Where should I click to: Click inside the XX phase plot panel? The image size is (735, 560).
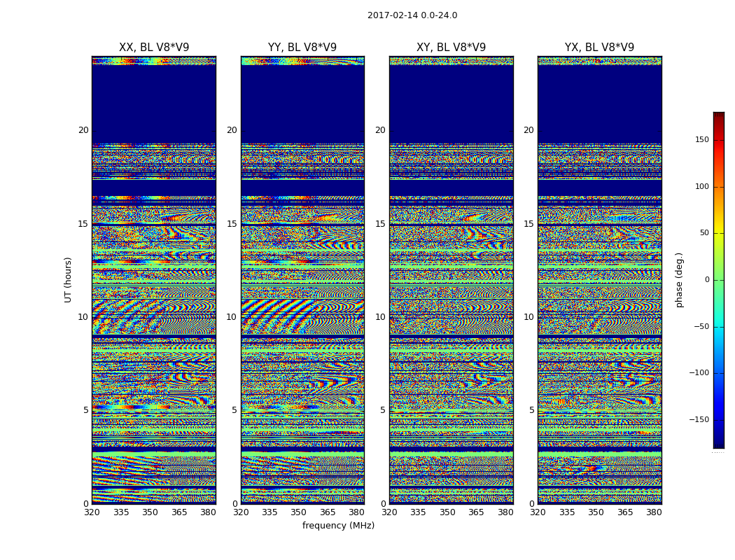pyautogui.click(x=154, y=280)
